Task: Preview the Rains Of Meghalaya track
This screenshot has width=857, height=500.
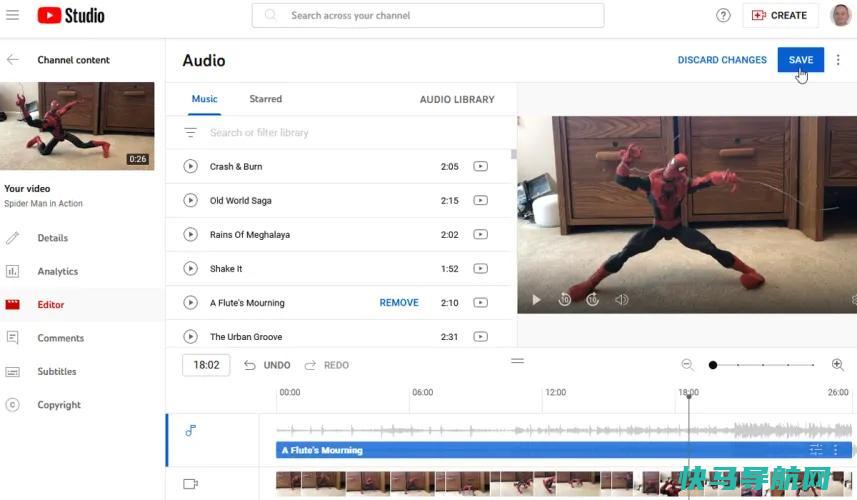Action: 190,234
